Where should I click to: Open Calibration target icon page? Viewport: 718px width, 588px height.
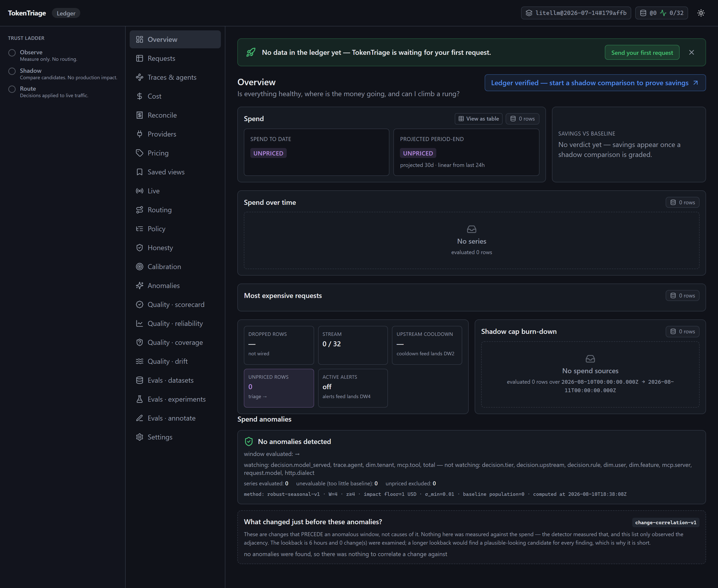tap(139, 267)
